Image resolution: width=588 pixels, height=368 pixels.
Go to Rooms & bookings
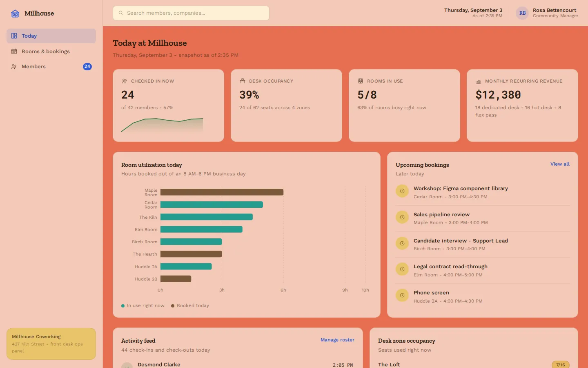point(51,52)
